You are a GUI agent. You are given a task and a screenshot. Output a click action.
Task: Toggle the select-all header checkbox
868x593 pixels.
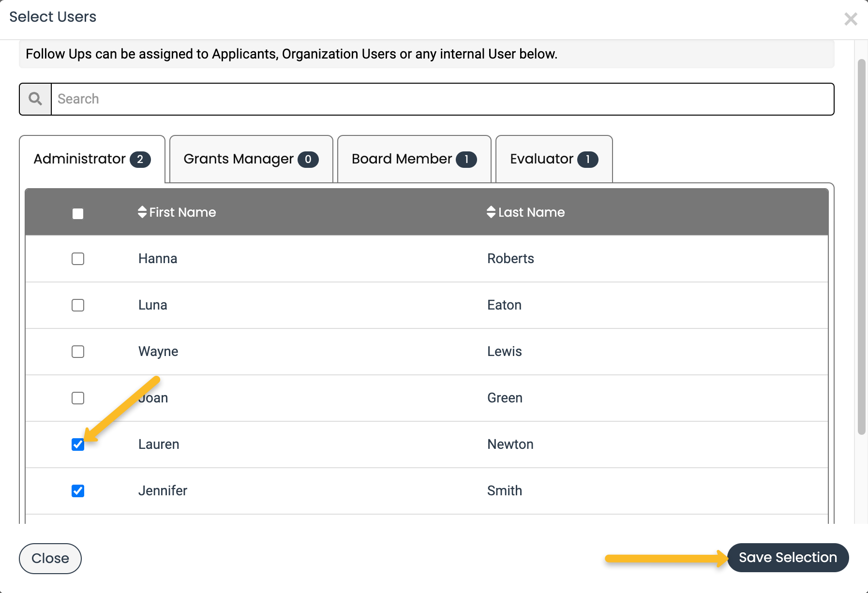click(x=78, y=213)
